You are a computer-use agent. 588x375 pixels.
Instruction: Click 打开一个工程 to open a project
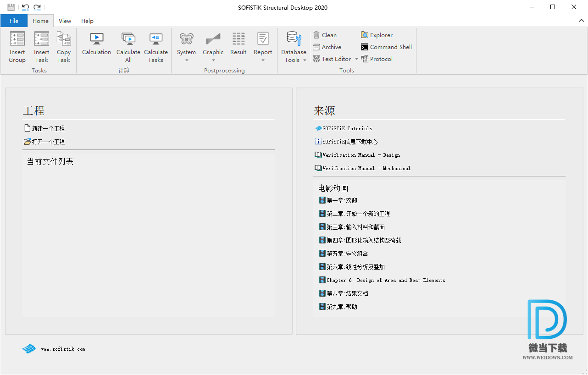coord(44,142)
